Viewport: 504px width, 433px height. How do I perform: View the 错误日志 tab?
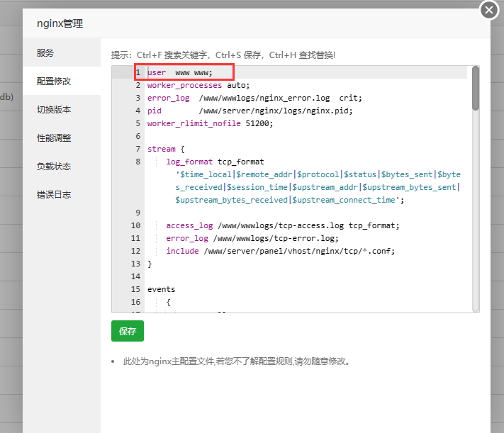(54, 195)
